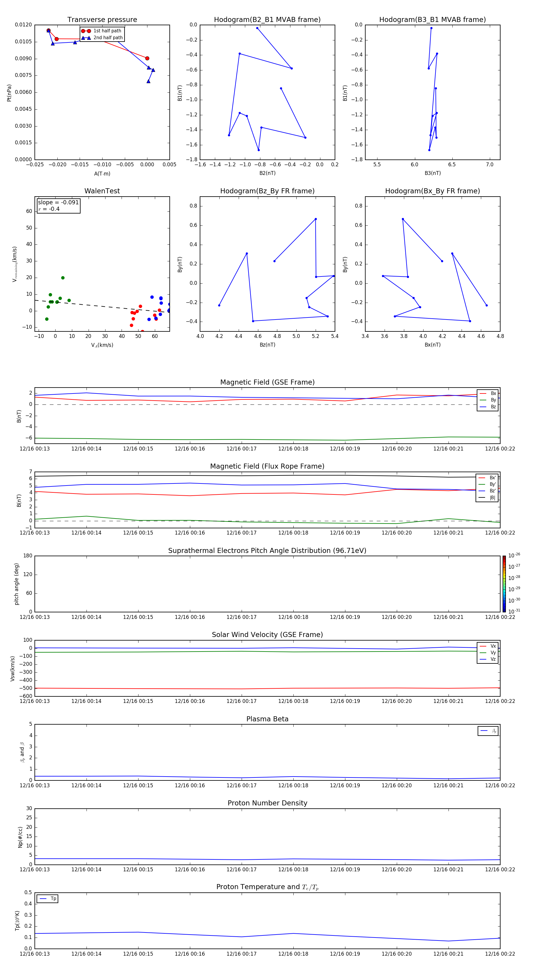Click '12/16 00:13' tick under bottom plot
This screenshot has height=980, width=535.
35,954
